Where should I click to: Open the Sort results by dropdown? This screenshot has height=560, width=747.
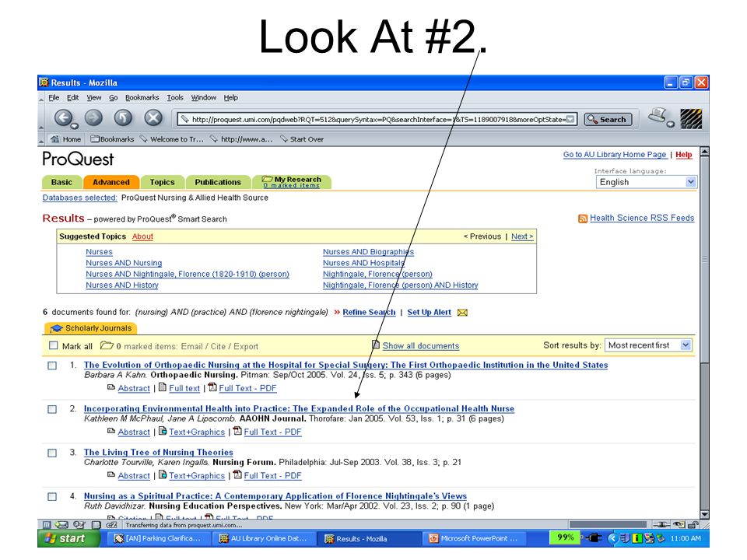point(648,345)
